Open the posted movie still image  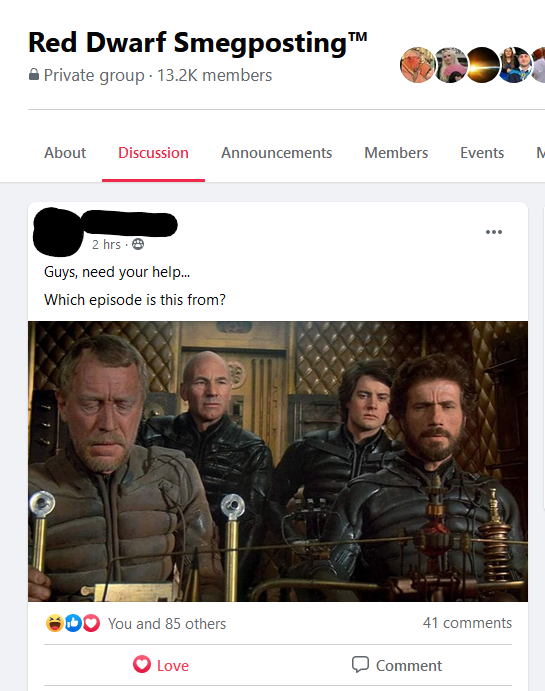tap(278, 461)
